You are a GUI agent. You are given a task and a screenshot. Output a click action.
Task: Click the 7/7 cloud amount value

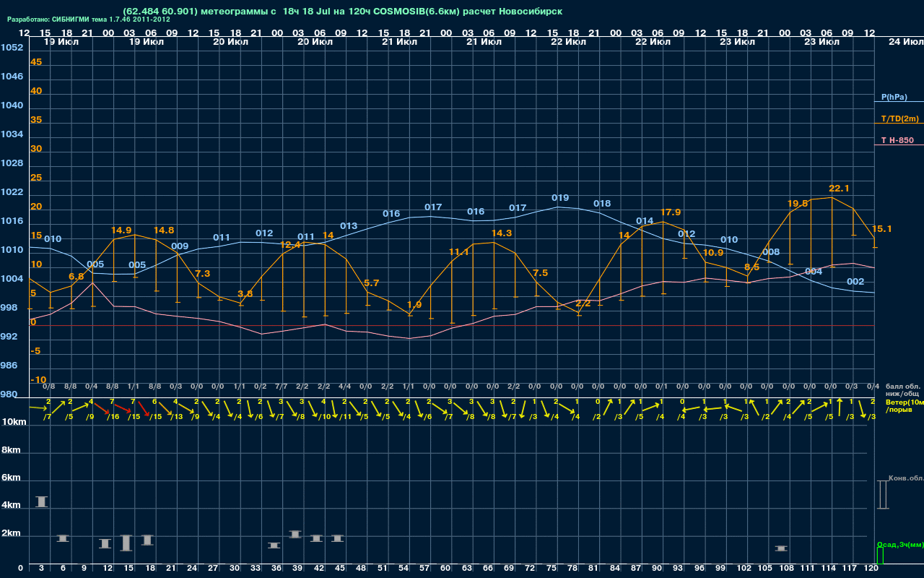pos(282,387)
